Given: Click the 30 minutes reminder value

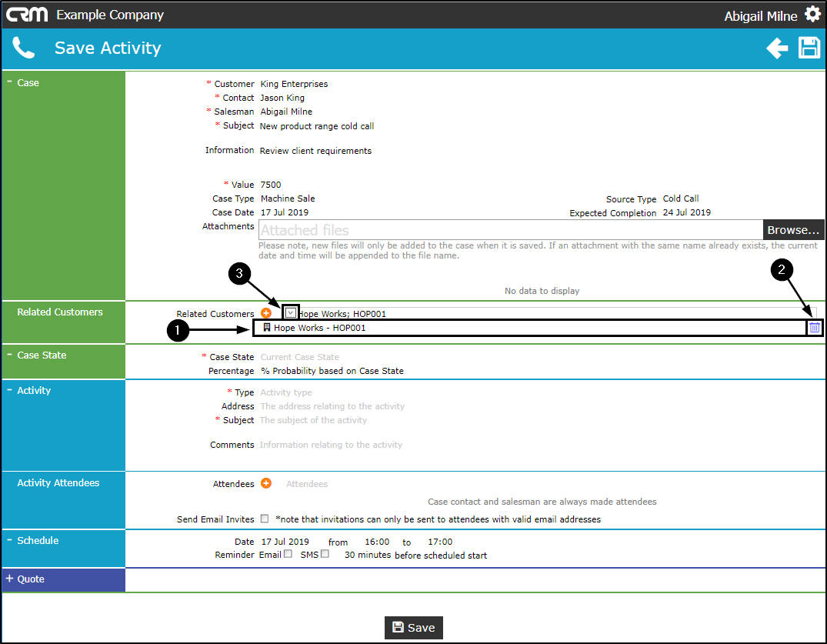Looking at the screenshot, I should tap(368, 555).
